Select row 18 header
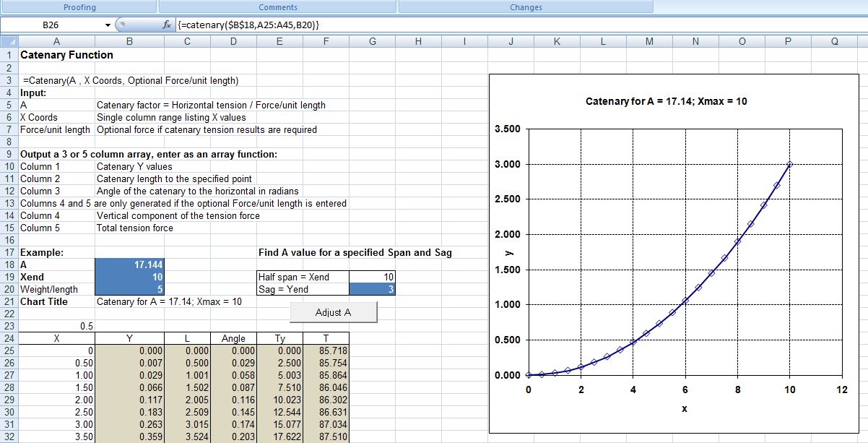868x443 pixels. pyautogui.click(x=9, y=264)
